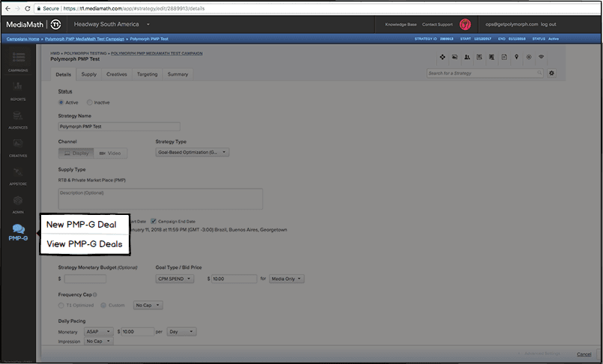Click the Frequency Cap info icon
The image size is (603, 364).
(x=94, y=295)
